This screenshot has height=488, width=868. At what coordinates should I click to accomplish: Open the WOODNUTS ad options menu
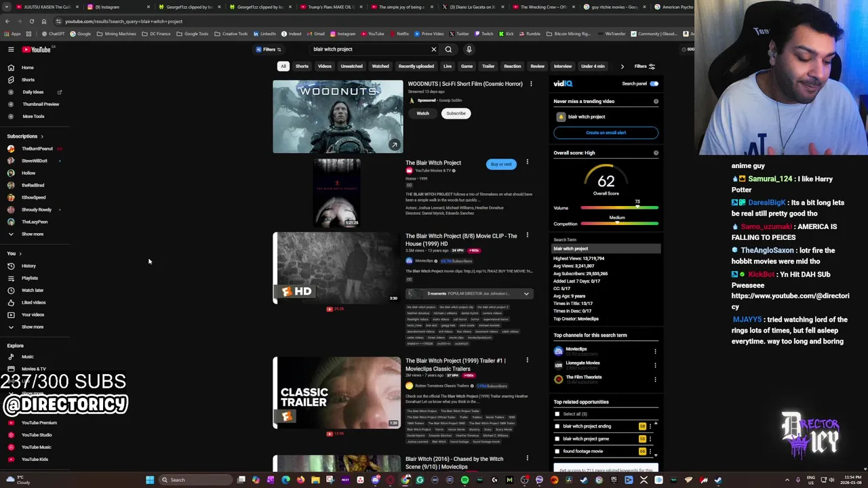tap(531, 84)
